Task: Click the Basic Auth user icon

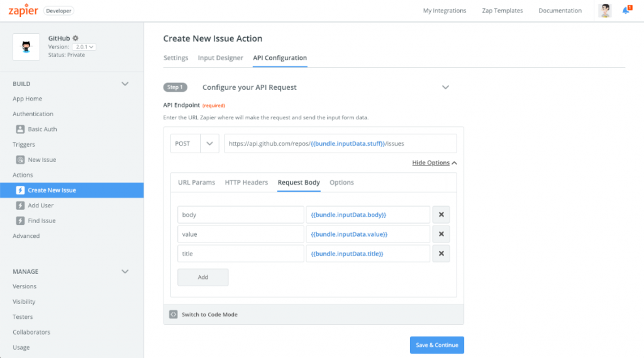Action: pyautogui.click(x=20, y=129)
